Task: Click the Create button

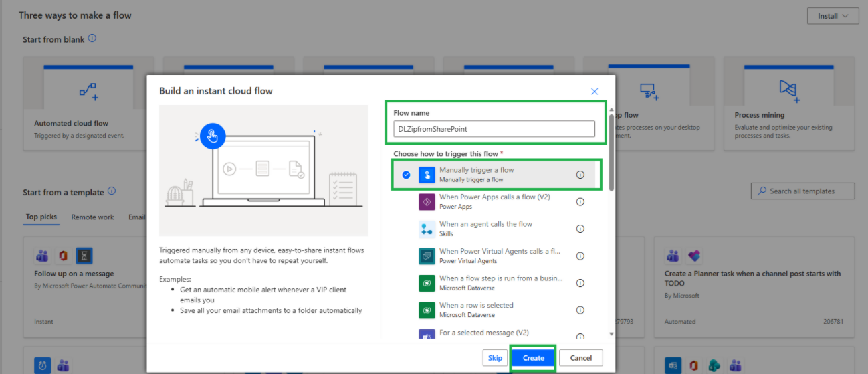Action: click(533, 358)
